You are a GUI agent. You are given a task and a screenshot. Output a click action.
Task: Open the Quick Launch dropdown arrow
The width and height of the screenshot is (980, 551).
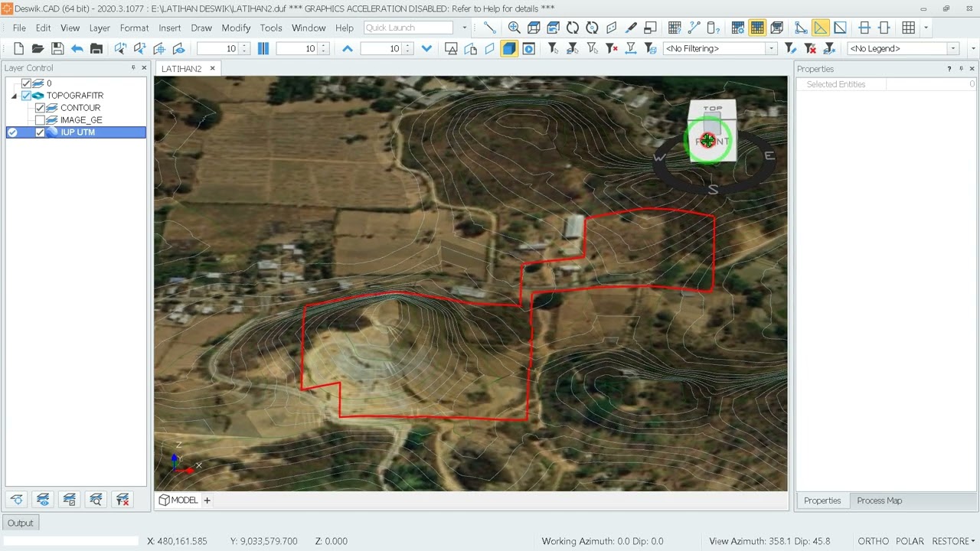click(464, 28)
